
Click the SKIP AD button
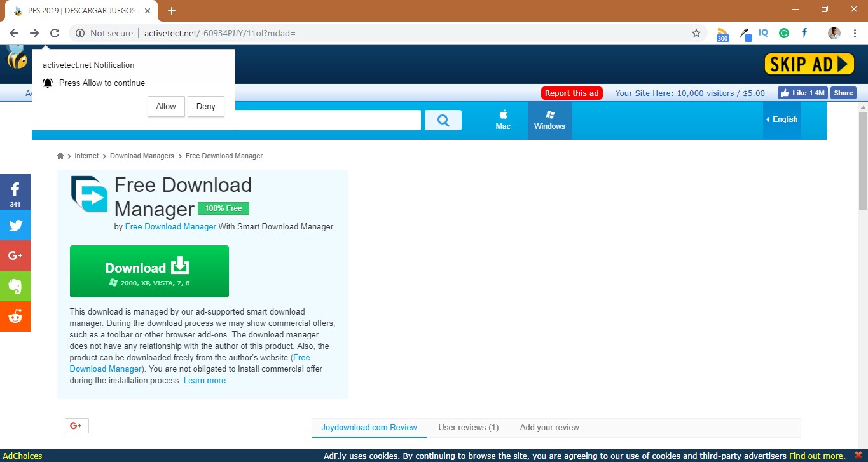(809, 64)
